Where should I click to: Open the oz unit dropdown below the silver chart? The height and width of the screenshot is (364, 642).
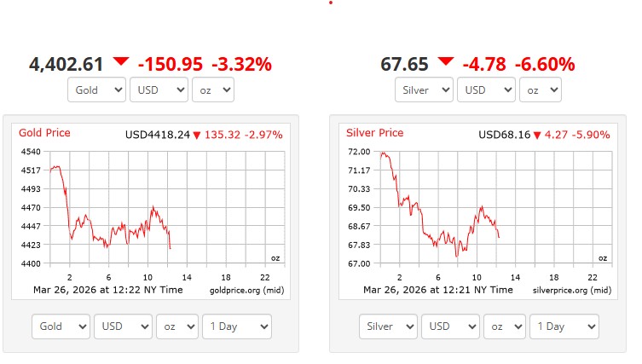point(505,326)
